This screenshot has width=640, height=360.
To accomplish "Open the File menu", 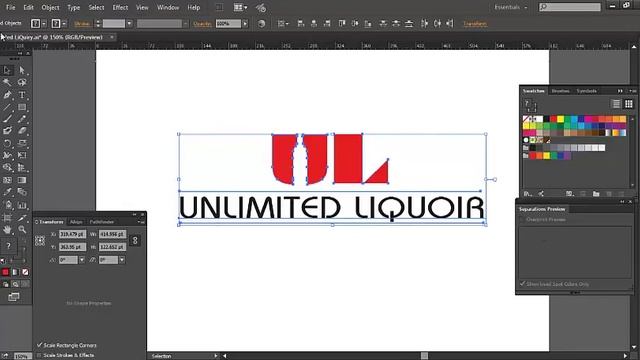I will tap(10, 7).
